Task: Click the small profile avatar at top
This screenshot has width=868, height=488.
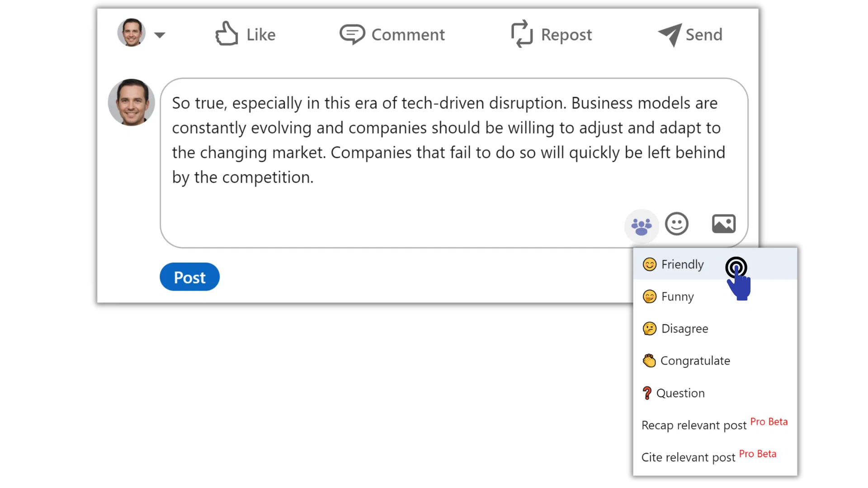Action: pos(132,33)
